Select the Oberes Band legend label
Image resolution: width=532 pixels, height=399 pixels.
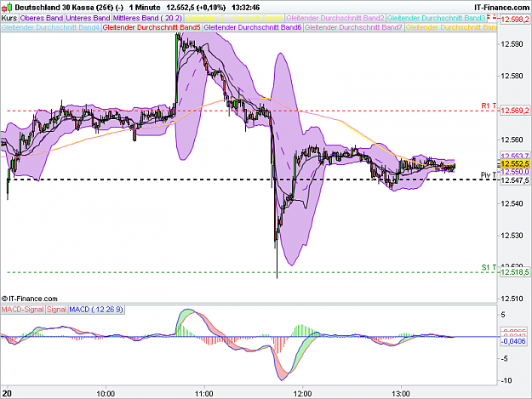click(x=42, y=18)
